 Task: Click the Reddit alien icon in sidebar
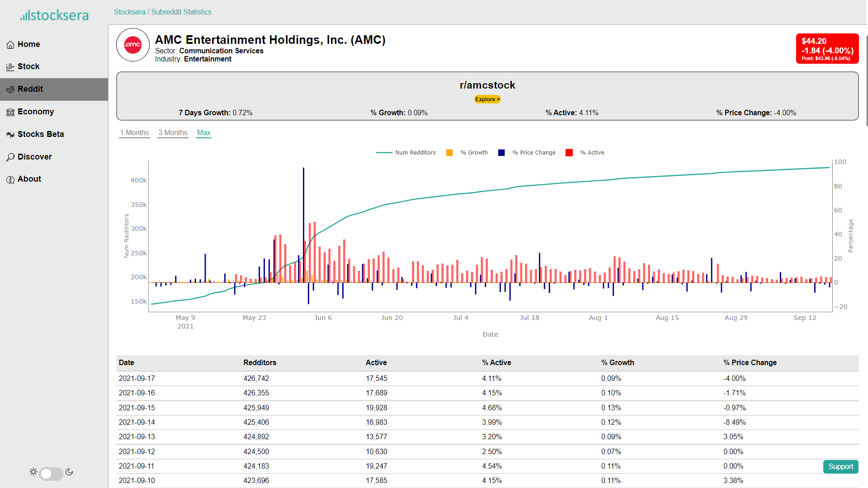(10, 89)
